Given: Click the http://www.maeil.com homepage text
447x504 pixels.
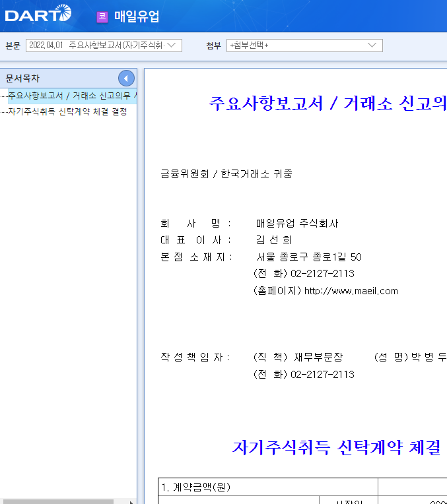Looking at the screenshot, I should coord(351,291).
